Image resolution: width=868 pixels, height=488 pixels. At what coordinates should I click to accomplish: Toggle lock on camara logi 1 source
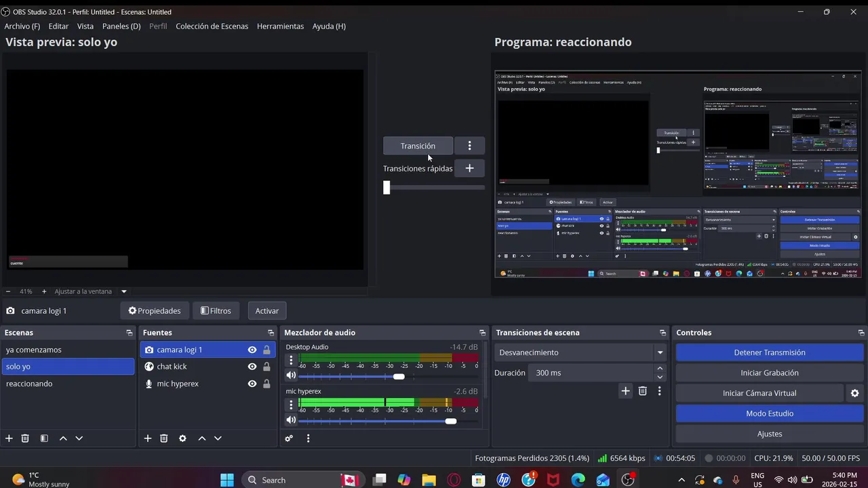click(267, 350)
